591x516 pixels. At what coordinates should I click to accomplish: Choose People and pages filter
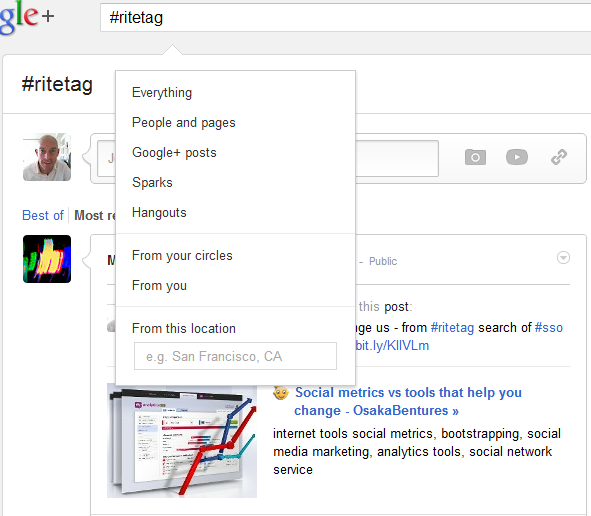point(184,122)
